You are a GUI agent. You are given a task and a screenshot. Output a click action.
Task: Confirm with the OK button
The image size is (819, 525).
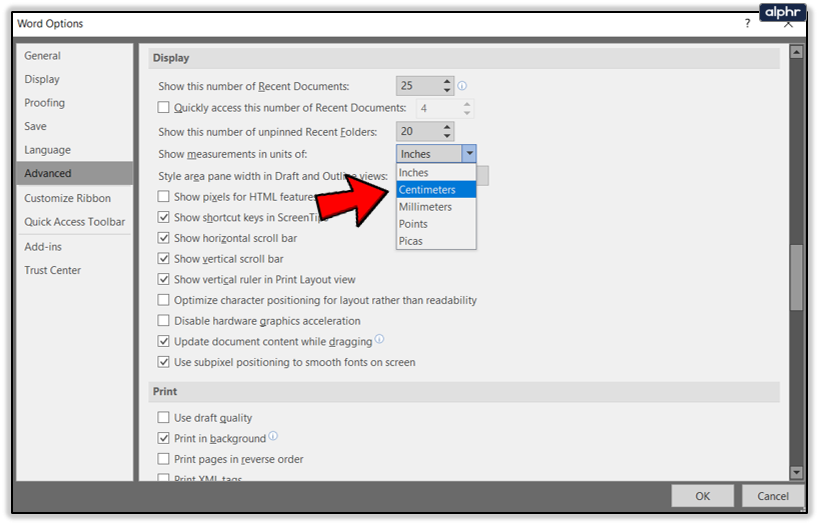pyautogui.click(x=703, y=496)
